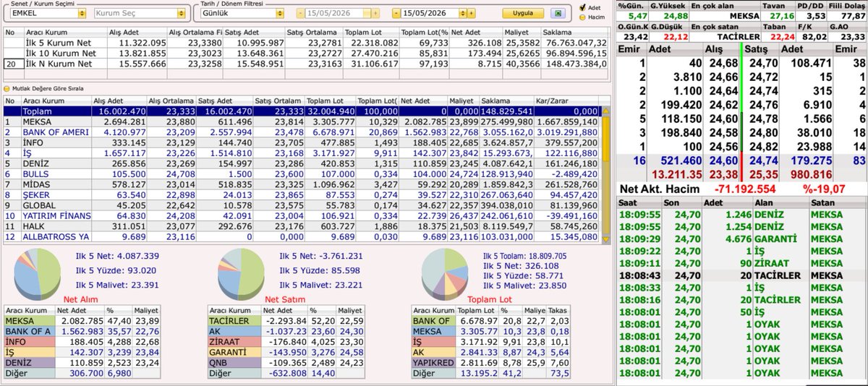Select the İNFO broker row
The width and height of the screenshot is (868, 386).
point(302,142)
